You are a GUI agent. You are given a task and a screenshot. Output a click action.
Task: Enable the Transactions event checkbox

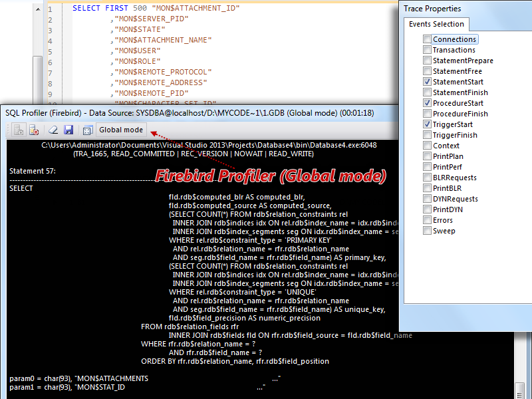point(427,50)
